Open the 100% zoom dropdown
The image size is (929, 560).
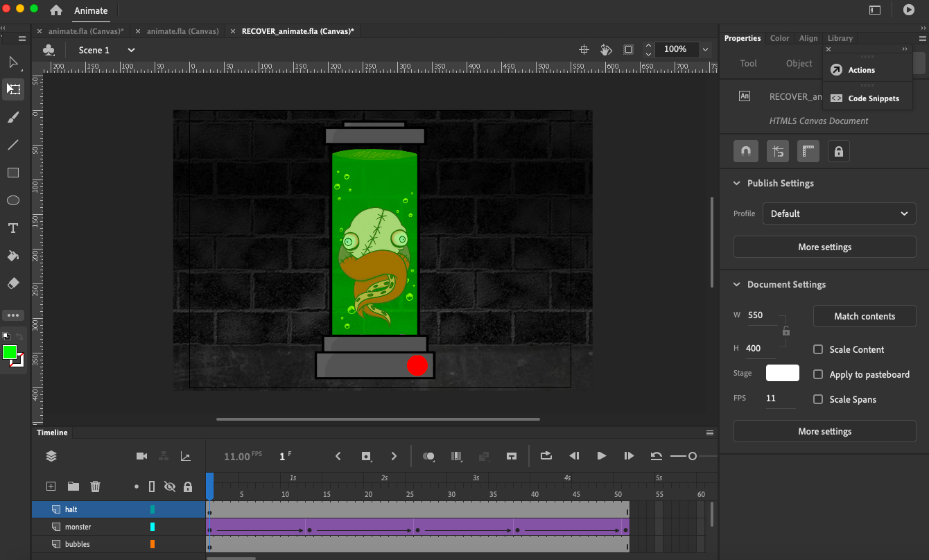point(706,49)
